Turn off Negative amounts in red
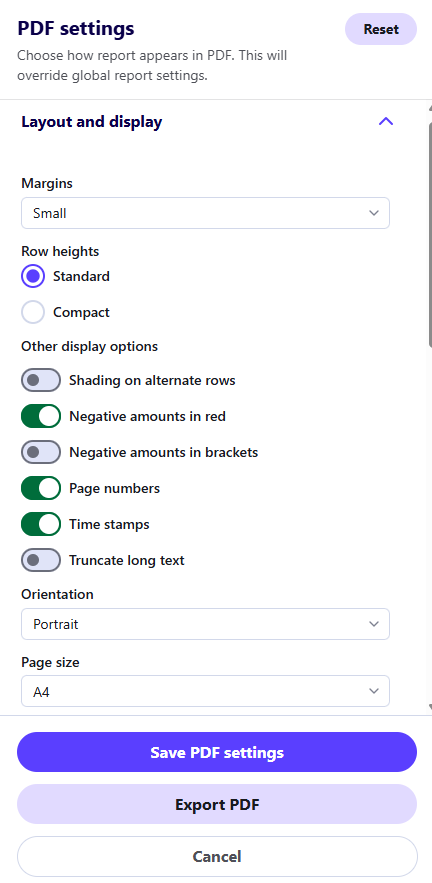 click(41, 416)
